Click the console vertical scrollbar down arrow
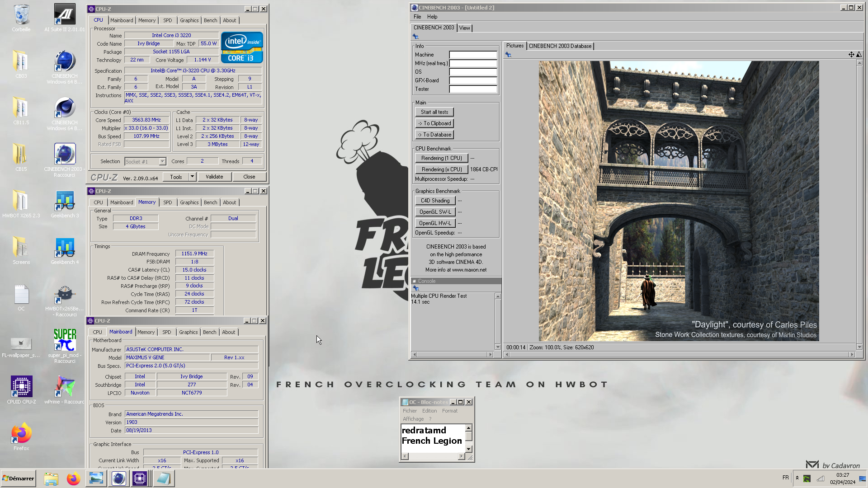Screen dimensions: 868x488 [498, 347]
